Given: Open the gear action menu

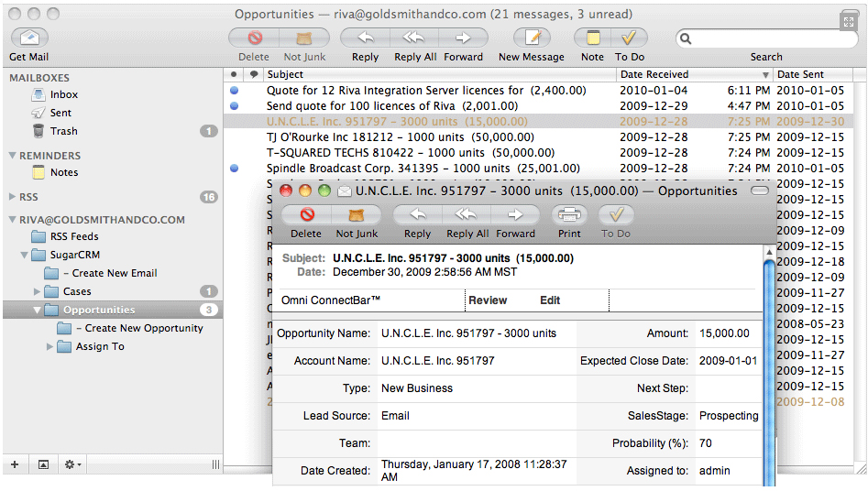Looking at the screenshot, I should coord(72,464).
